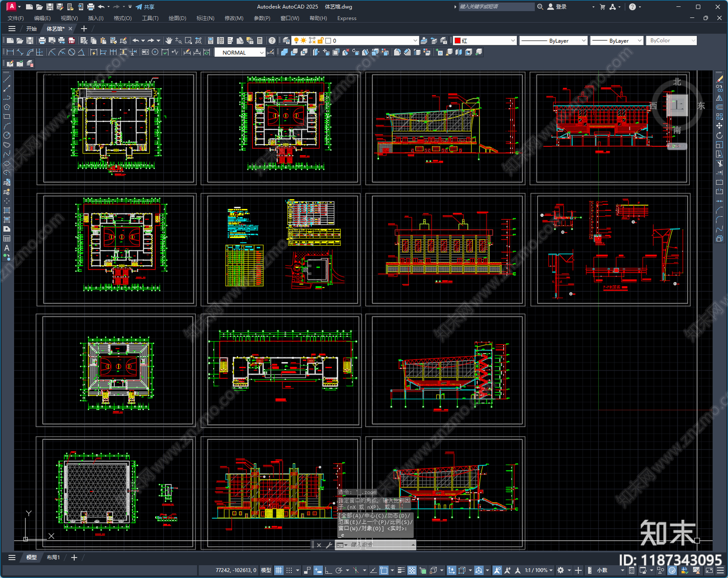Open the annotation scale 1:1 / 100% dropdown
Image resolution: width=728 pixels, height=578 pixels.
[x=539, y=570]
